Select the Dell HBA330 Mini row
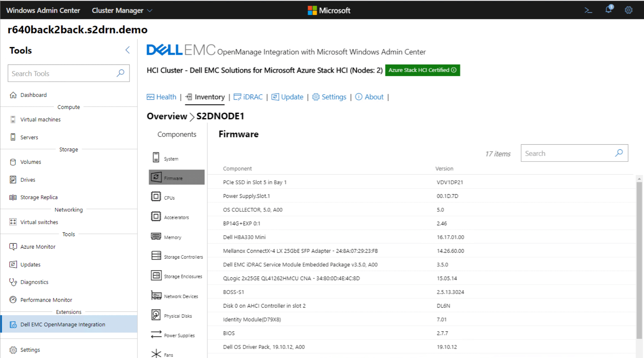Image resolution: width=644 pixels, height=358 pixels. (422, 237)
